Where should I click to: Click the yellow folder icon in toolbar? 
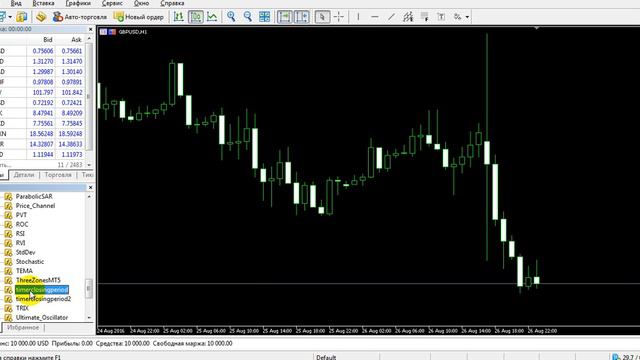[22, 17]
